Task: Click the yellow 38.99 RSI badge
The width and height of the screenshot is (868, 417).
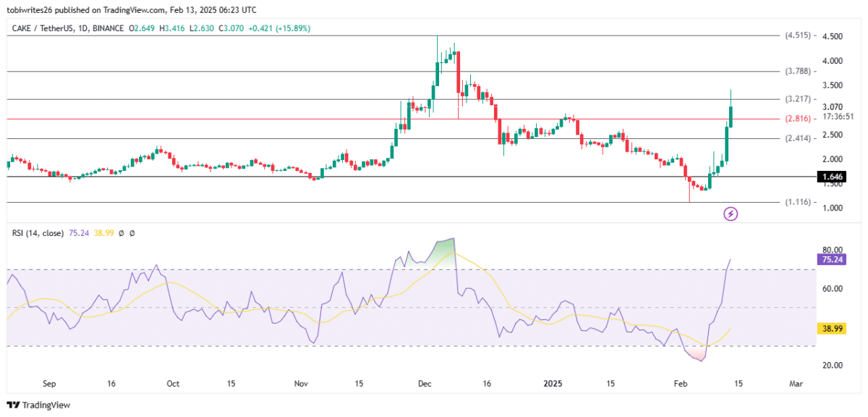Action: (830, 329)
